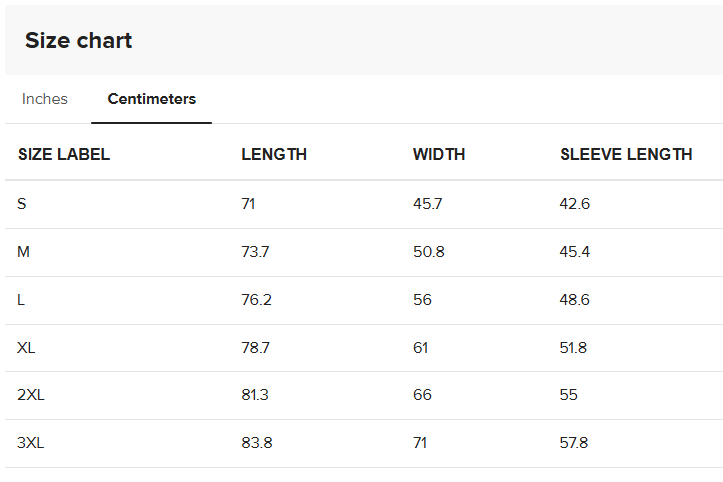
Task: Select the XL size label cell
Action: tap(26, 347)
